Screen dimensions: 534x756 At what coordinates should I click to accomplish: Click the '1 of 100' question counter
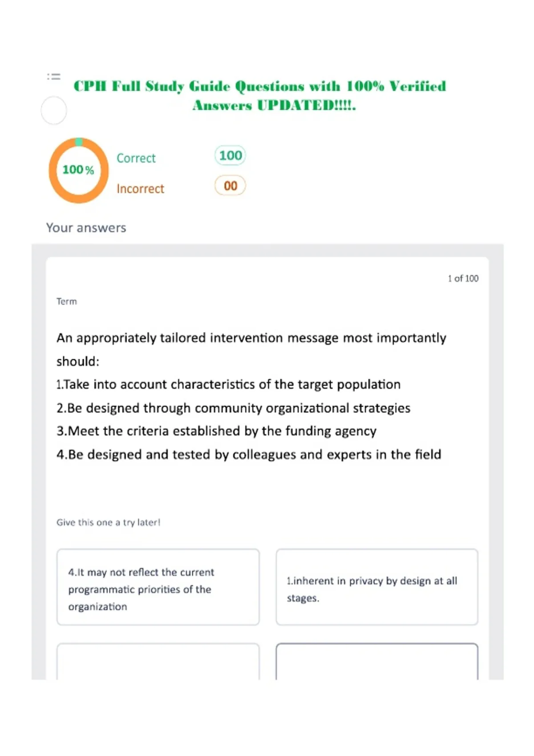[463, 278]
